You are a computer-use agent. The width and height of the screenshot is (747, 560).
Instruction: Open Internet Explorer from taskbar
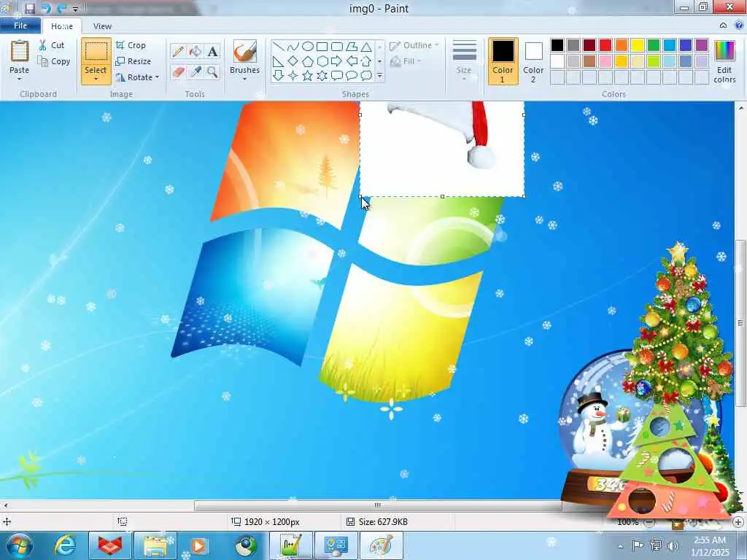[x=64, y=545]
